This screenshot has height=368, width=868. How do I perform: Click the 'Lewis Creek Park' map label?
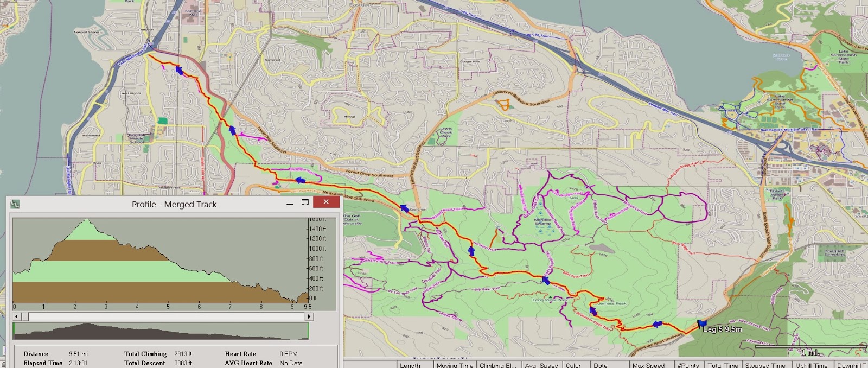pyautogui.click(x=446, y=132)
